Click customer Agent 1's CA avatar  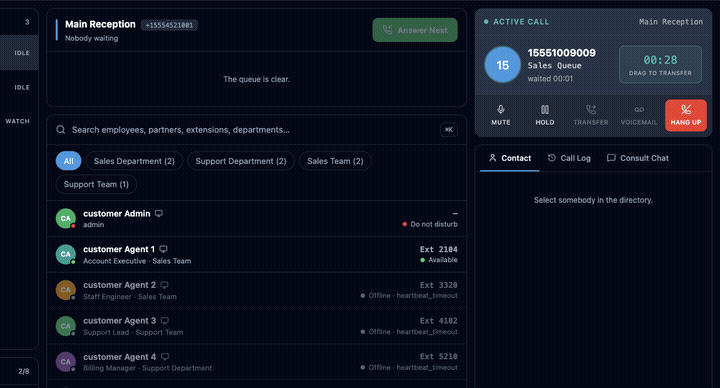[x=66, y=254]
